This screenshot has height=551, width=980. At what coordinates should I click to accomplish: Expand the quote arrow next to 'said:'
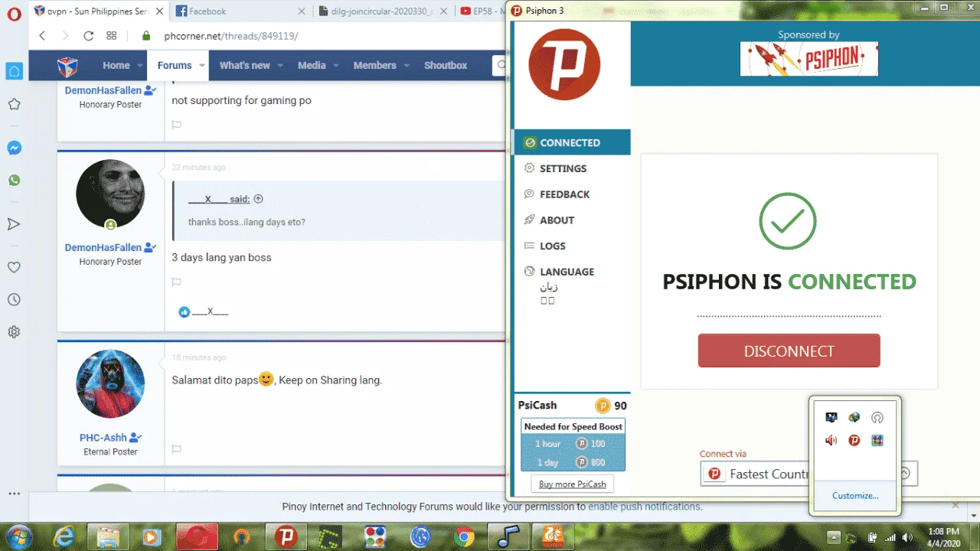click(258, 199)
